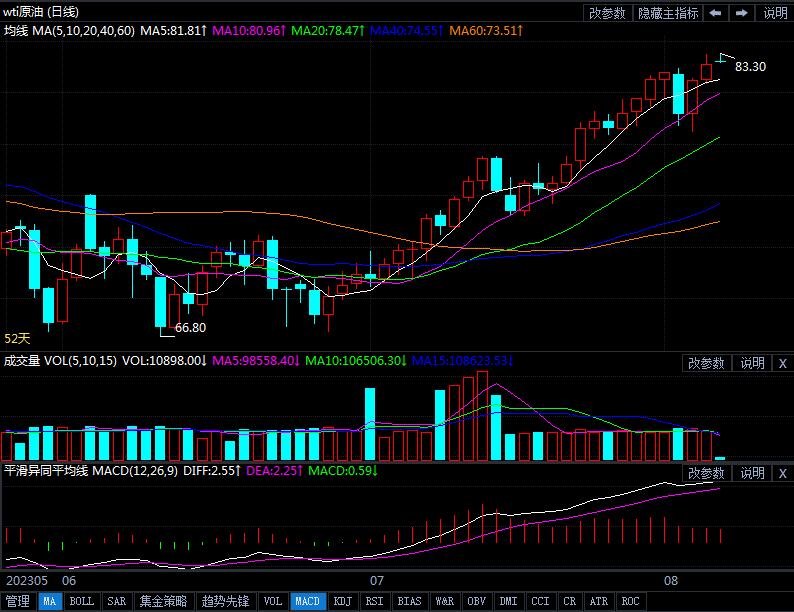Click 改参数 in the volume panel
This screenshot has width=794, height=612.
click(706, 363)
